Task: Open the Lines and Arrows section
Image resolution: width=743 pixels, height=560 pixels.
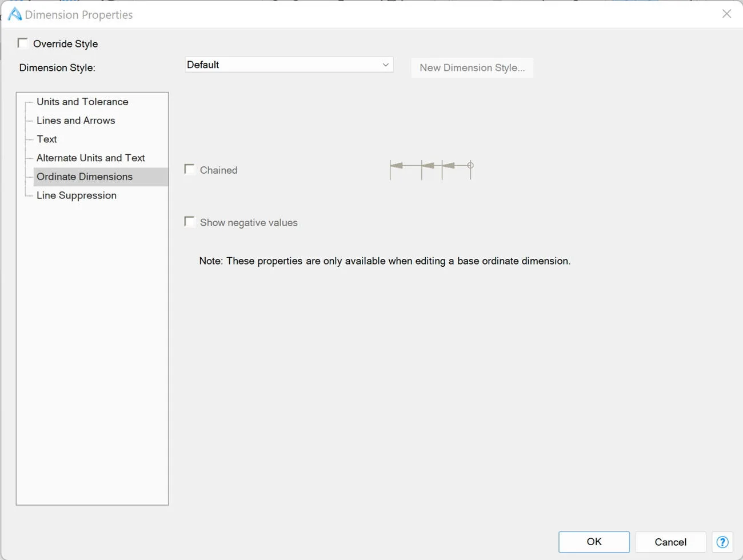Action: (76, 121)
